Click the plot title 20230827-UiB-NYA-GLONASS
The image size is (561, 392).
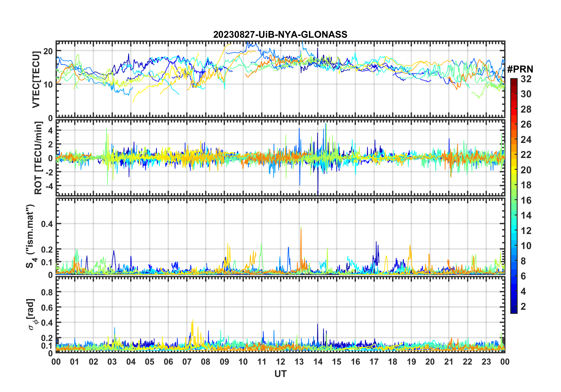(280, 35)
